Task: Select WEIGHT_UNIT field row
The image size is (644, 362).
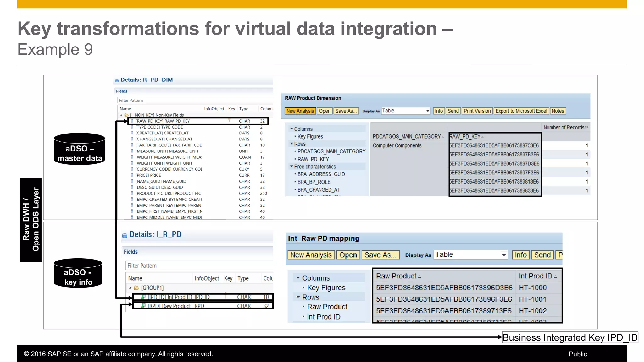Action: 198,163
